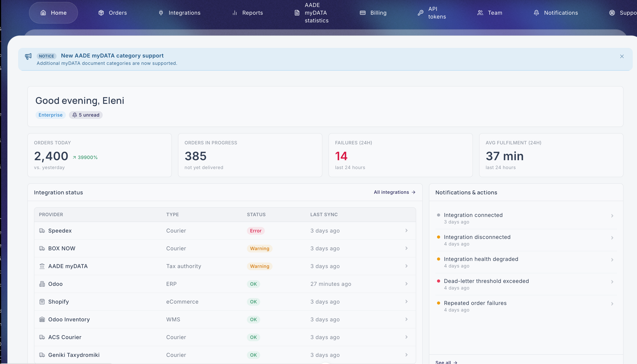Click the Notifications bell icon in navbar
This screenshot has height=364, width=637.
(536, 13)
